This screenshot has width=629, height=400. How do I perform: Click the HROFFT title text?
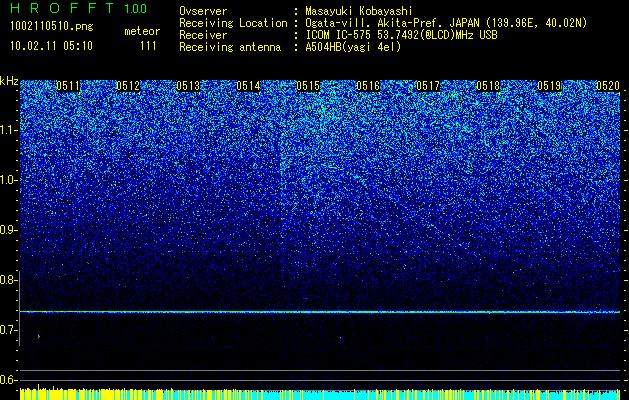pyautogui.click(x=62, y=8)
